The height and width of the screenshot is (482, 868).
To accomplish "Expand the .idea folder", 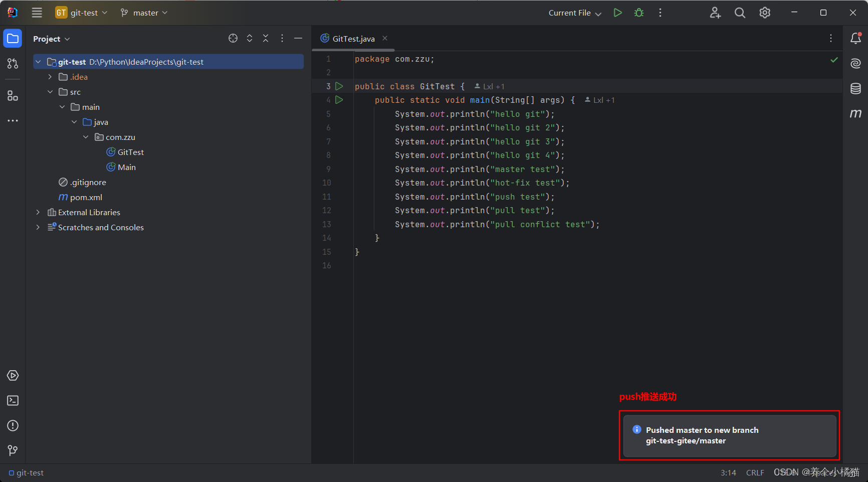I will [50, 77].
